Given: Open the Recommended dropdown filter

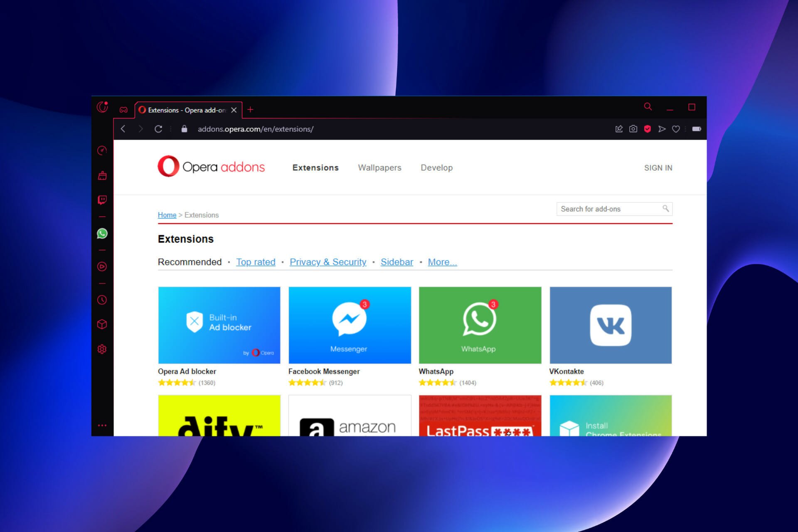Looking at the screenshot, I should [190, 262].
